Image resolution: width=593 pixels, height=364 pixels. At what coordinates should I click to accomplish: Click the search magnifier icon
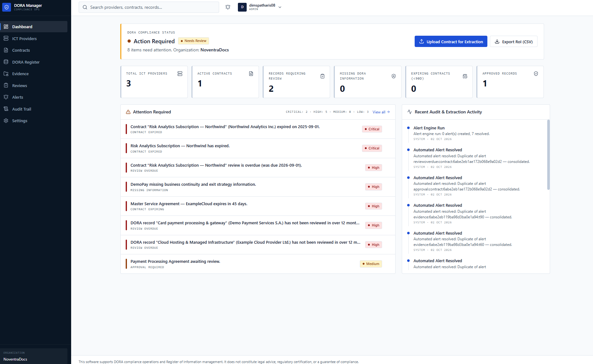85,7
